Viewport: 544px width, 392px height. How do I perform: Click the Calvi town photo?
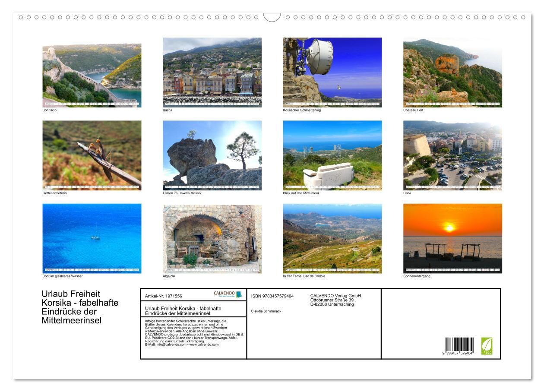(x=452, y=155)
